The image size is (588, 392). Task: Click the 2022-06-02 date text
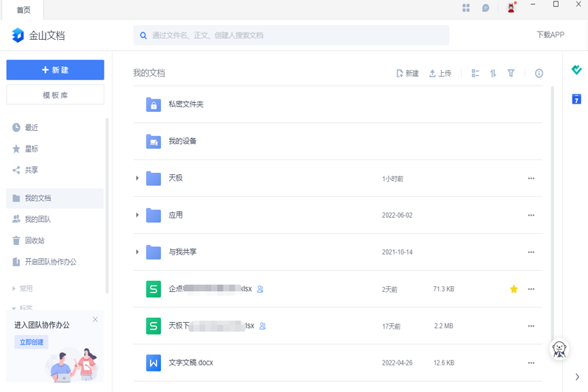pyautogui.click(x=397, y=215)
